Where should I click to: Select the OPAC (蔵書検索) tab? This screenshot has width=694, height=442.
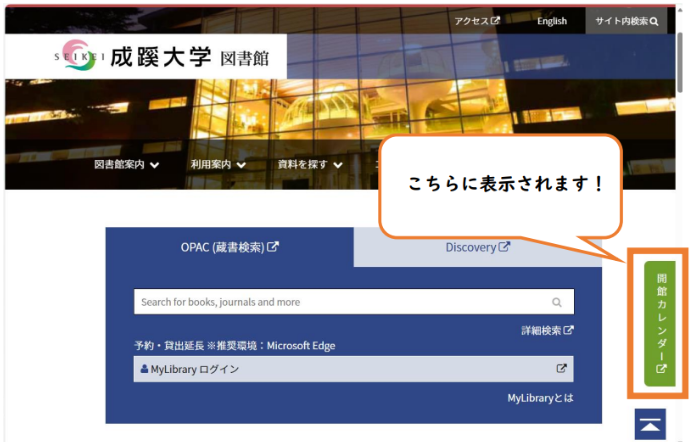[229, 247]
